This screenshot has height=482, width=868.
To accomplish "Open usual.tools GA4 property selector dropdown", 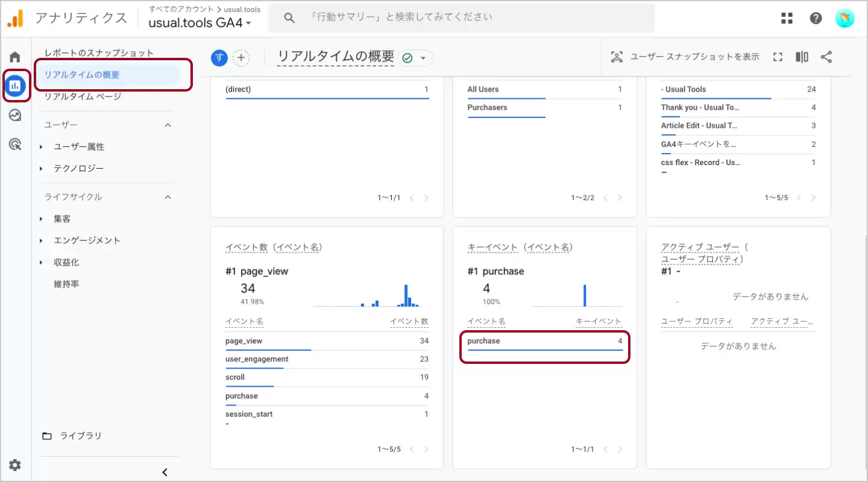I will (200, 23).
